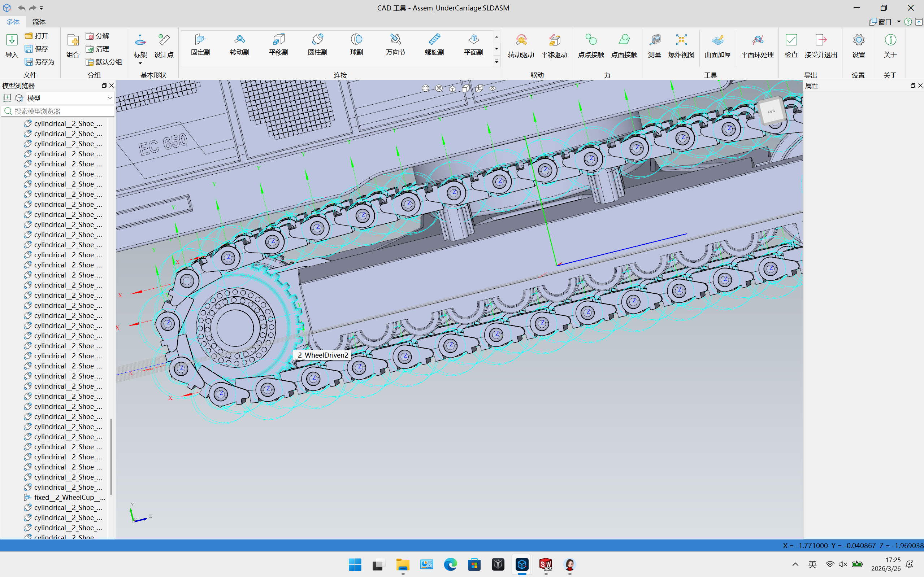Add 点面接触 point-surface contact
Screen dimensions: 924x577
point(624,46)
